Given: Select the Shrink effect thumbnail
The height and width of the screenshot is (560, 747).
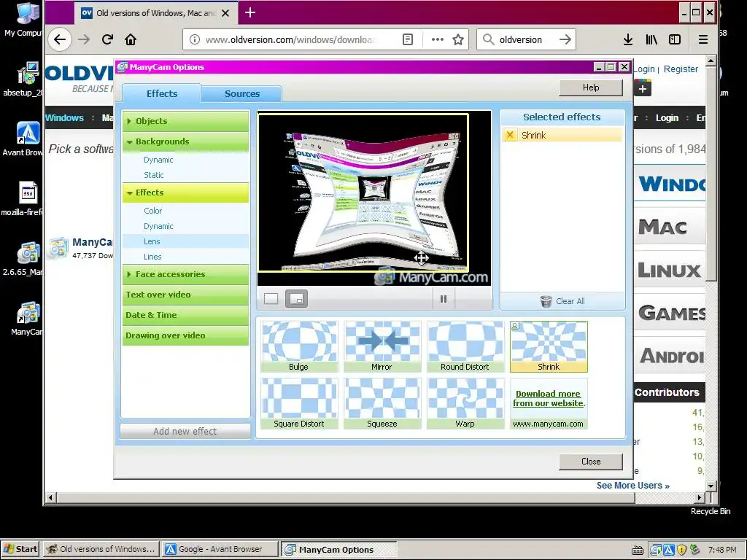Looking at the screenshot, I should click(549, 346).
